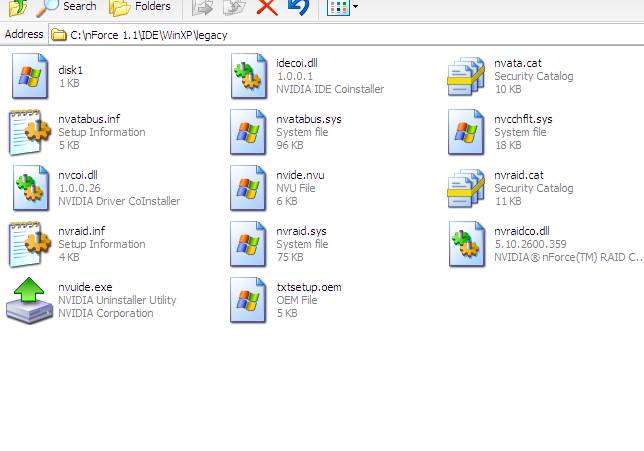
Task: Click the "nvcchflt.sys" file name
Action: coord(523,119)
